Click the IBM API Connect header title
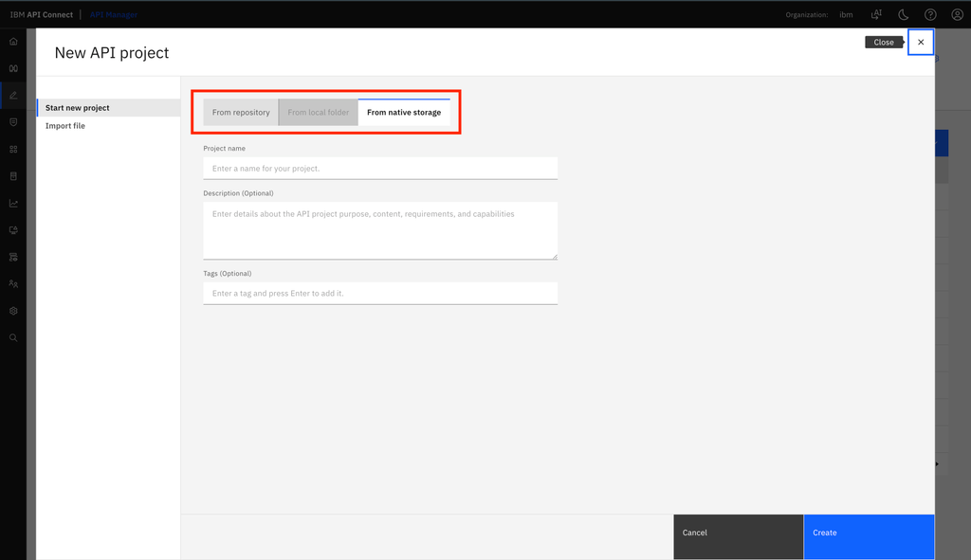This screenshot has width=971, height=560. tap(41, 14)
